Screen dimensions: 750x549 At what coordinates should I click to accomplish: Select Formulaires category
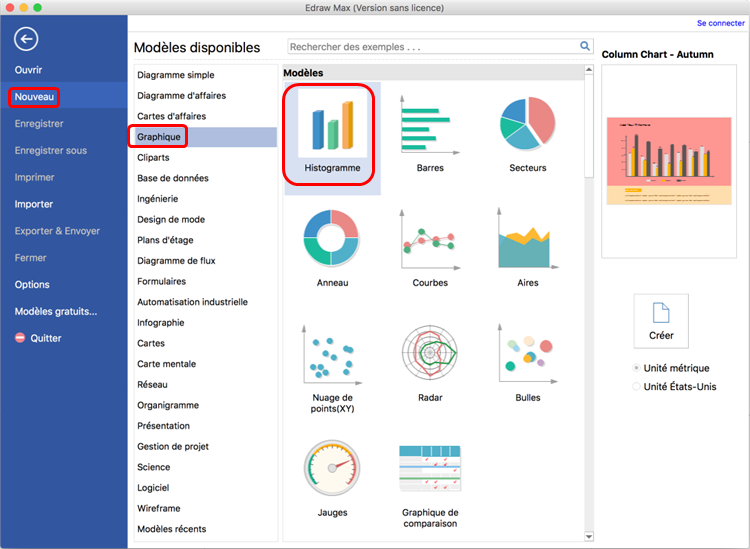[x=161, y=281]
